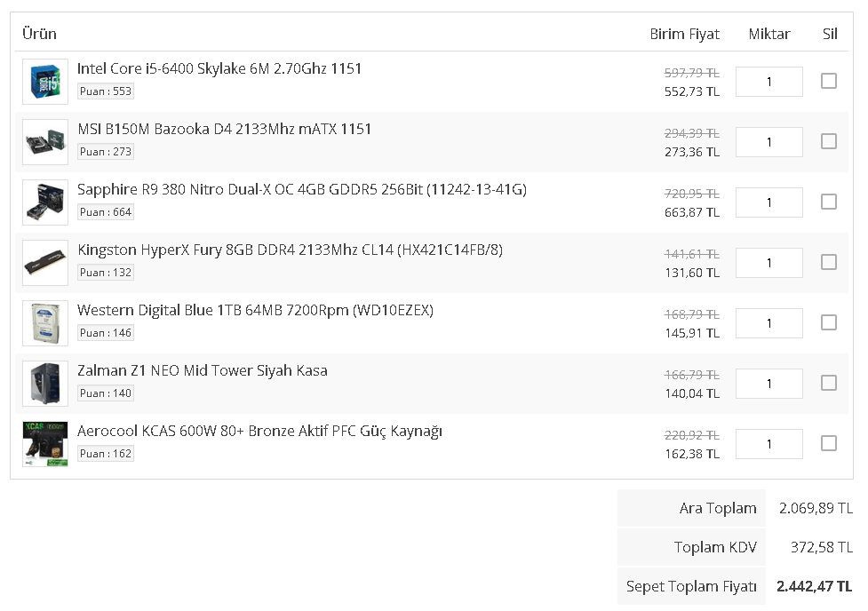868x611 pixels.
Task: Tick the delete checkbox for Aerocool KCAS 600W
Action: [x=829, y=443]
